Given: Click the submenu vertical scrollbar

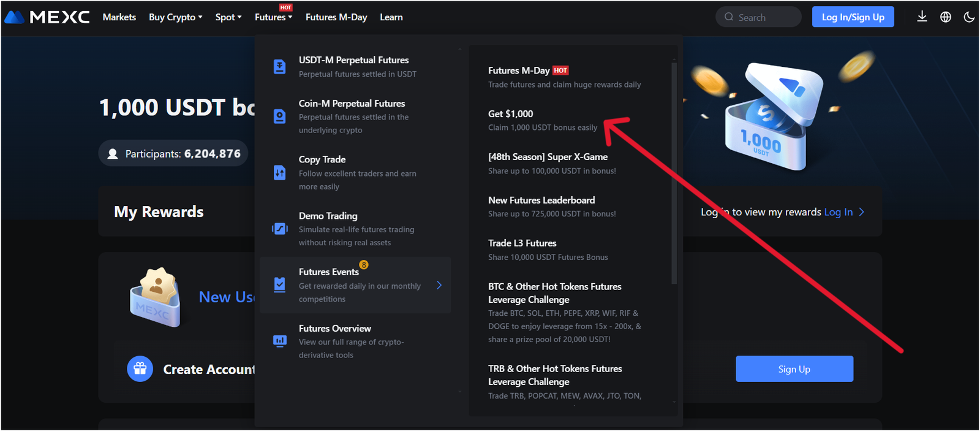Looking at the screenshot, I should coord(674,172).
